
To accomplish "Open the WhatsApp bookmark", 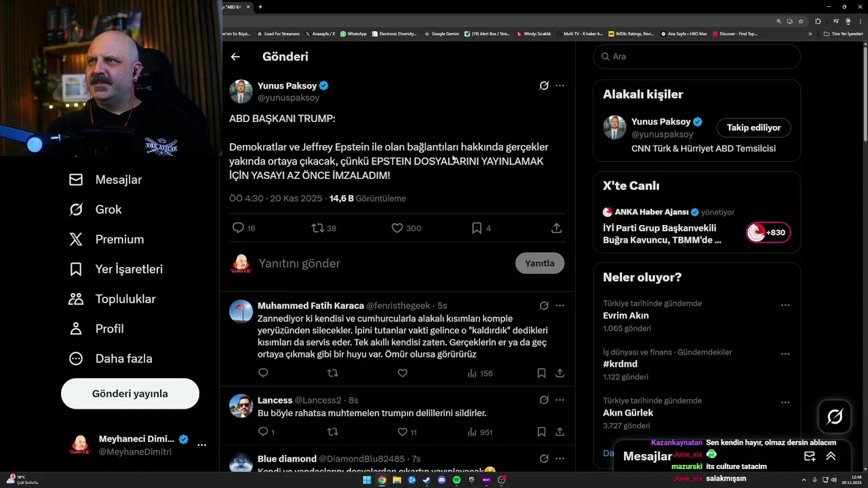I will 353,33.
